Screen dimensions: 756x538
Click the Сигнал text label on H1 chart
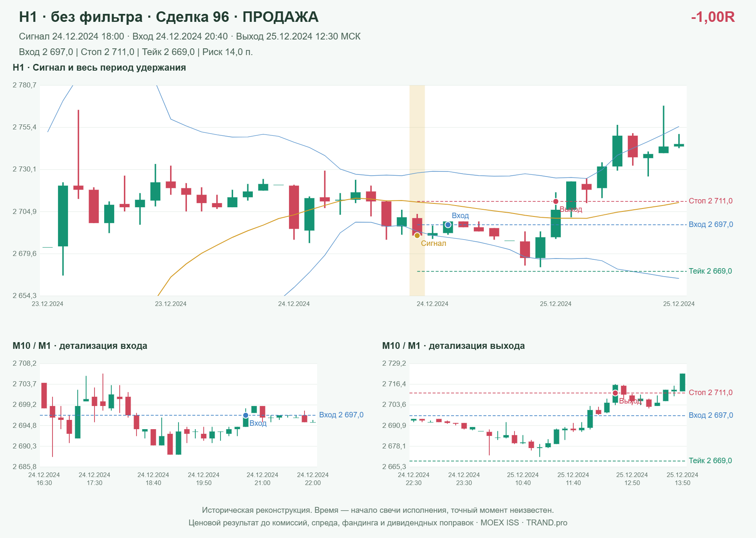pyautogui.click(x=433, y=243)
